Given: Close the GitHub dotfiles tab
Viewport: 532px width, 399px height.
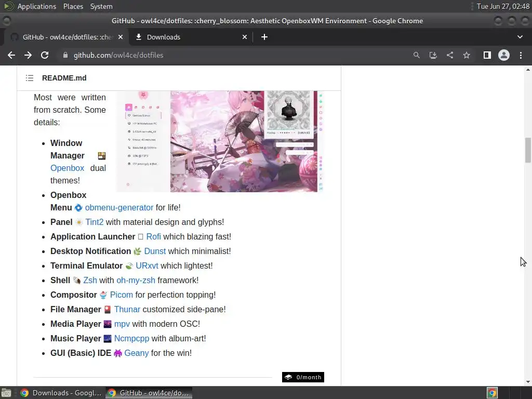Looking at the screenshot, I should coord(121,37).
